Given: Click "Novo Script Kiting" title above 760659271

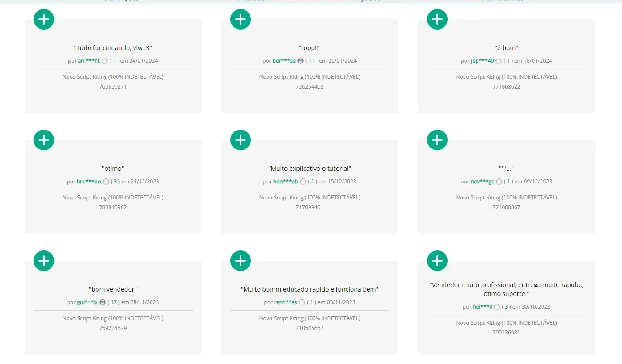Looking at the screenshot, I should [x=113, y=77].
